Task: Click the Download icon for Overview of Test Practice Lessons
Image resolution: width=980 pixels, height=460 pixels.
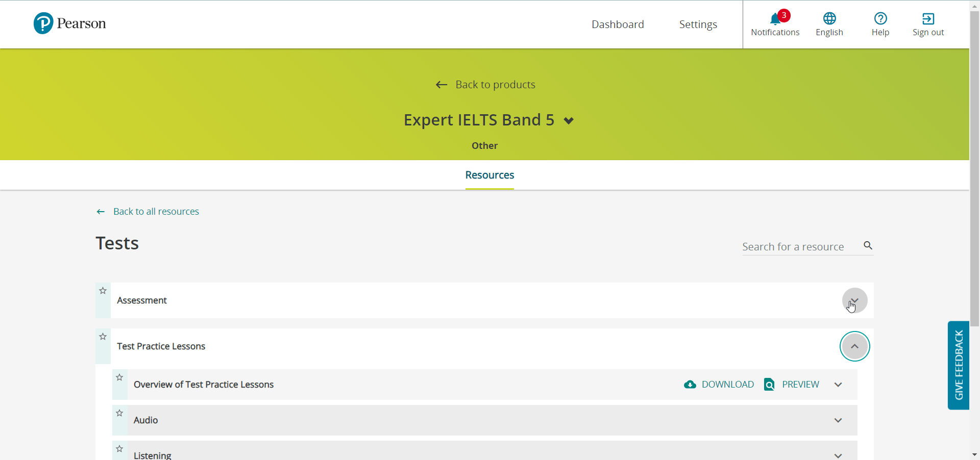Action: coord(691,385)
